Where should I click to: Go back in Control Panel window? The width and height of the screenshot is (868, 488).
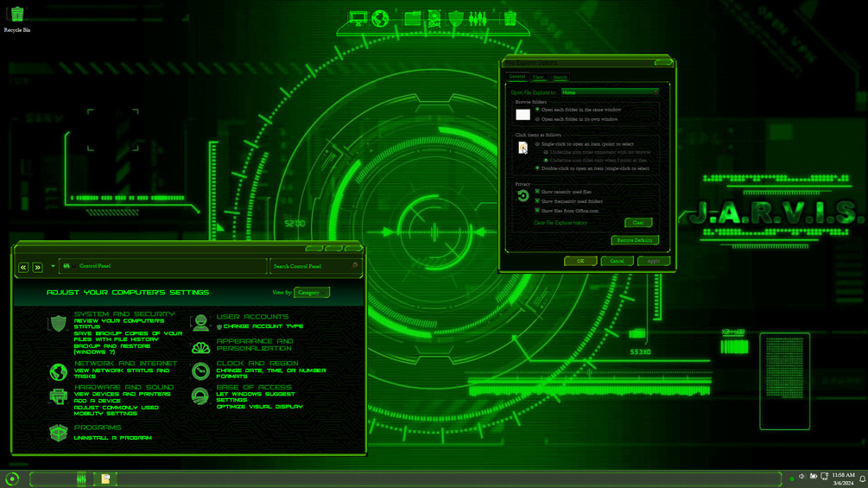tap(23, 267)
